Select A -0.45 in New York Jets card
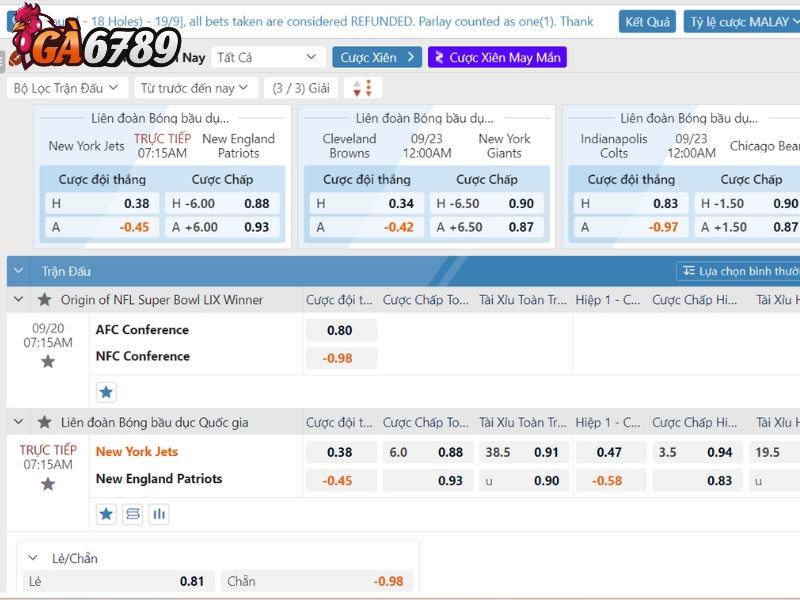800x600 pixels. point(102,227)
